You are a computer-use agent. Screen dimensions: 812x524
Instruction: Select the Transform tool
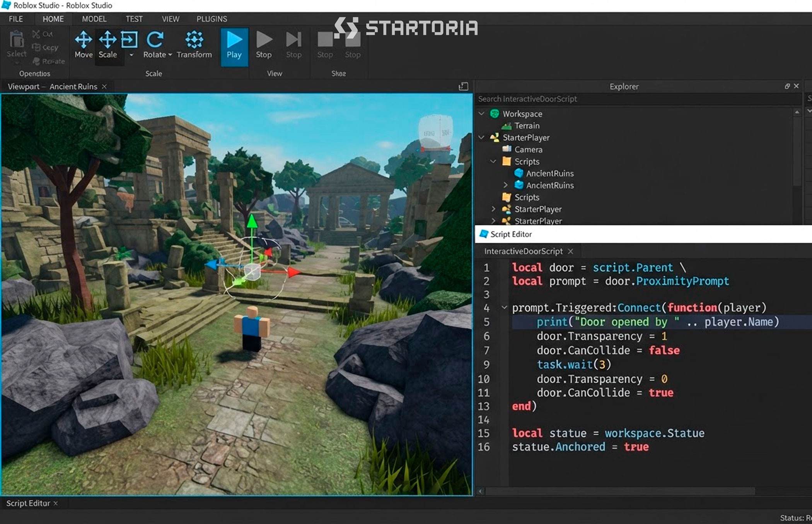click(x=194, y=45)
